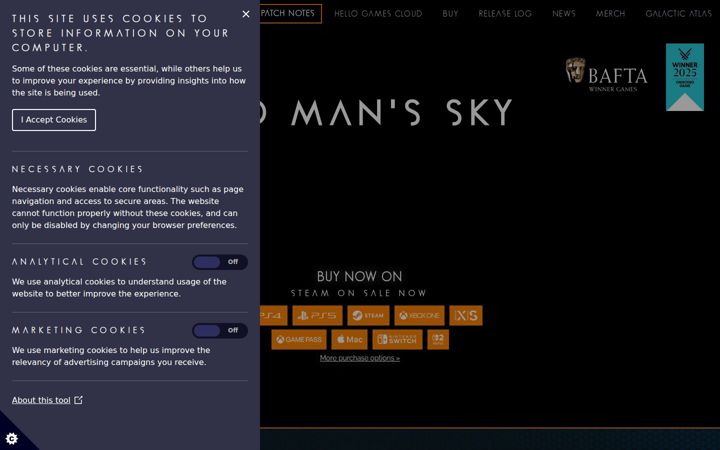Open the About this tool link
Viewport: 720px width, 450px height.
click(47, 400)
